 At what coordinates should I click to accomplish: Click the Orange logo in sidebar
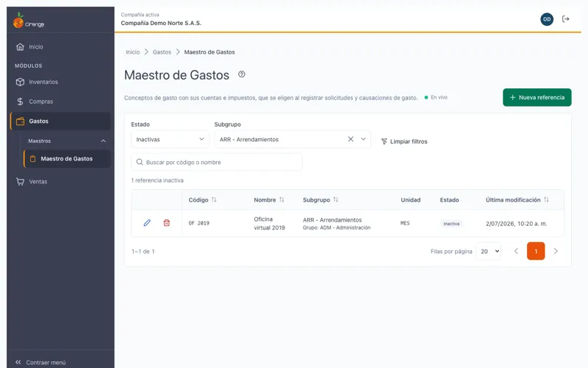click(29, 21)
